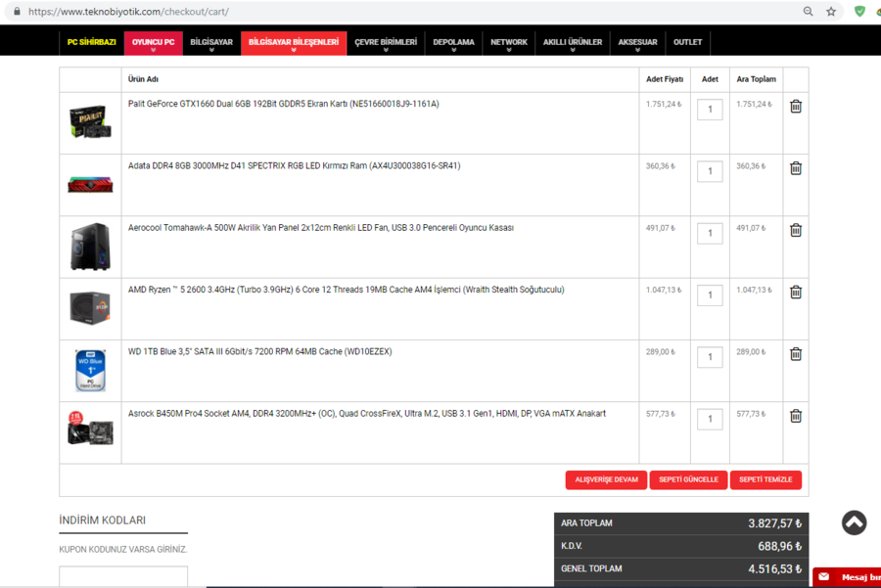Viewport: 881px width, 588px height.
Task: Open the Aerocool Tomahawk-A case thumbnail
Action: [90, 247]
